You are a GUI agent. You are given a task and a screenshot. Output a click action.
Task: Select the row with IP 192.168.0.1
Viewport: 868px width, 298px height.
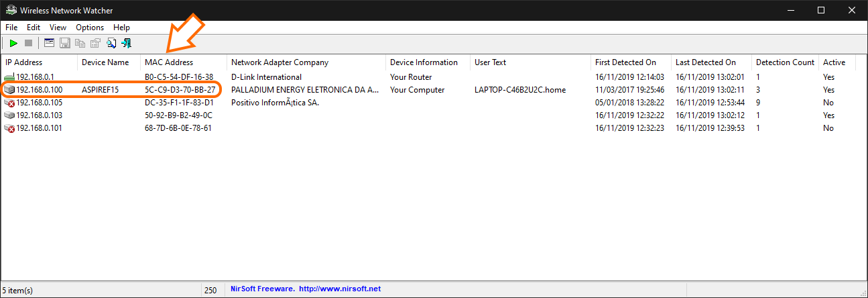(429, 77)
